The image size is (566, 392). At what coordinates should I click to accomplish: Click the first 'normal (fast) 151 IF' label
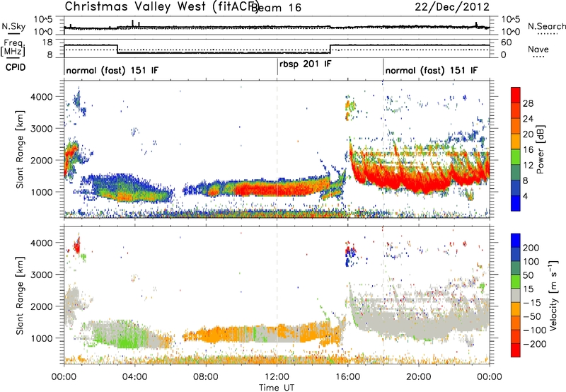click(x=112, y=70)
